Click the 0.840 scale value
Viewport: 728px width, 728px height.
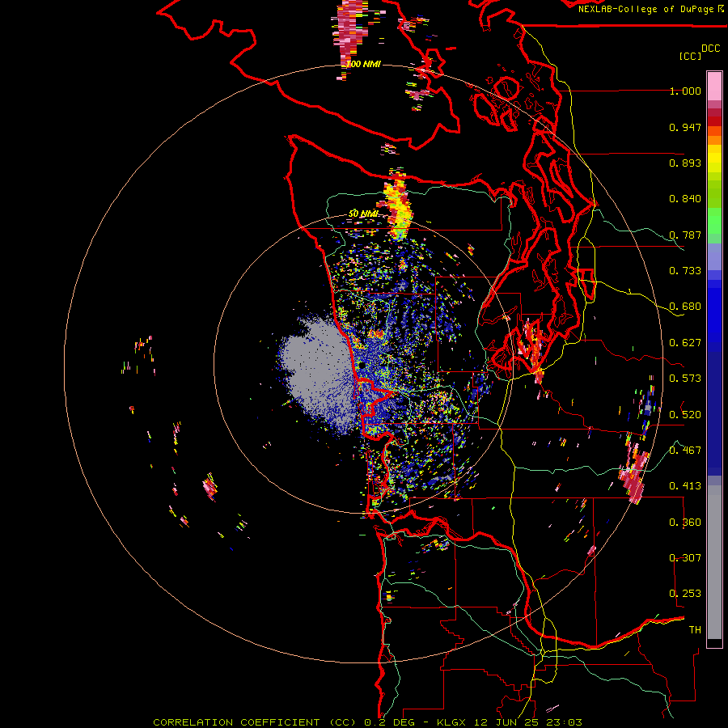tap(685, 199)
